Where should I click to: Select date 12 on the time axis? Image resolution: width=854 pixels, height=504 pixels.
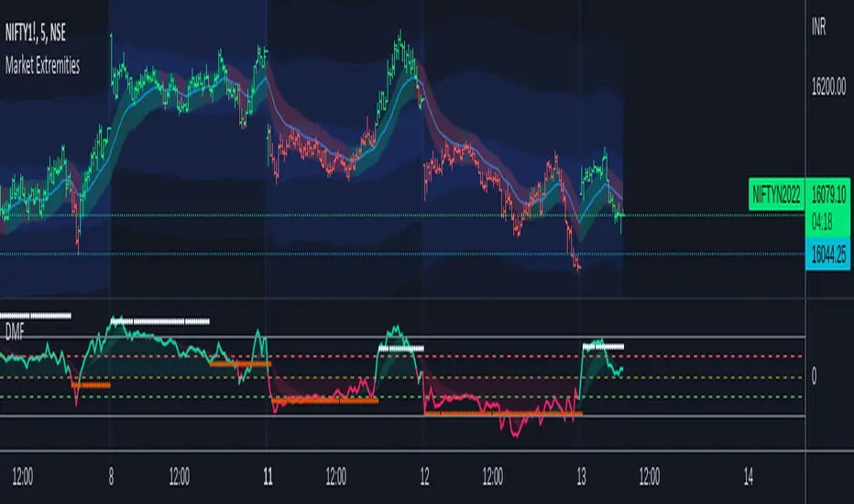(424, 477)
